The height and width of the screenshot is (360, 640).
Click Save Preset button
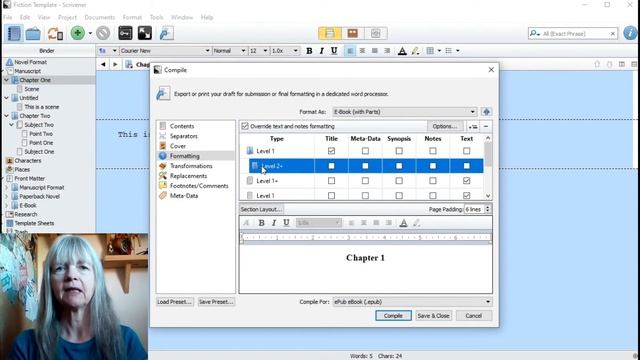pyautogui.click(x=216, y=302)
